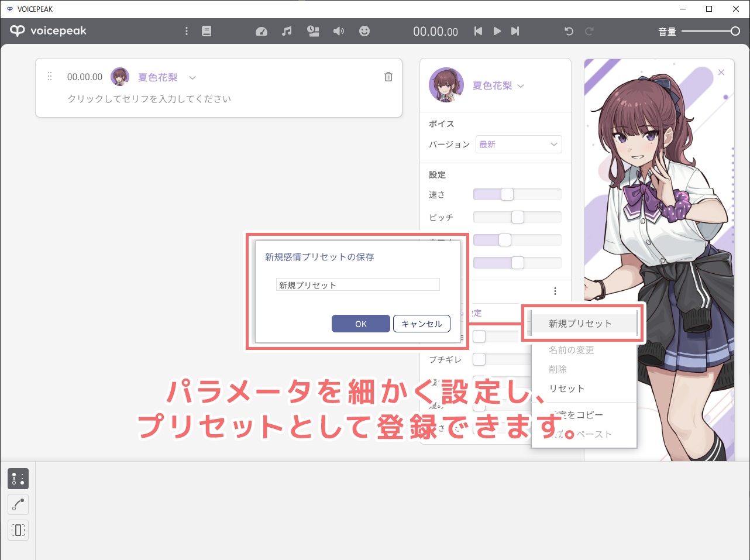This screenshot has width=750, height=560.
Task: Click the preset name input field
Action: pyautogui.click(x=357, y=285)
